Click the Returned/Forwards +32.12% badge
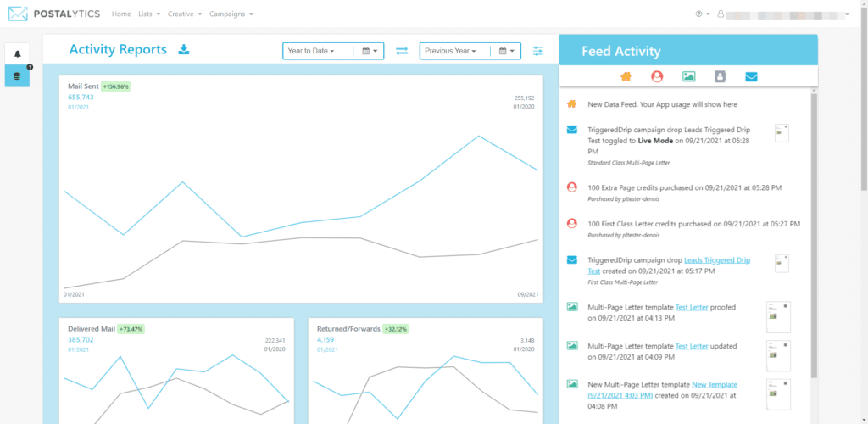 [395, 329]
